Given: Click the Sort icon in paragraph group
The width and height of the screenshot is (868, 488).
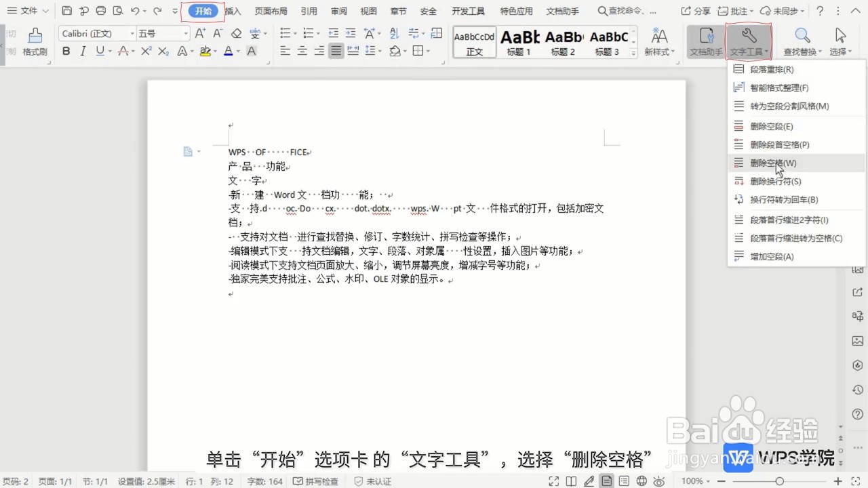Looking at the screenshot, I should pos(394,34).
